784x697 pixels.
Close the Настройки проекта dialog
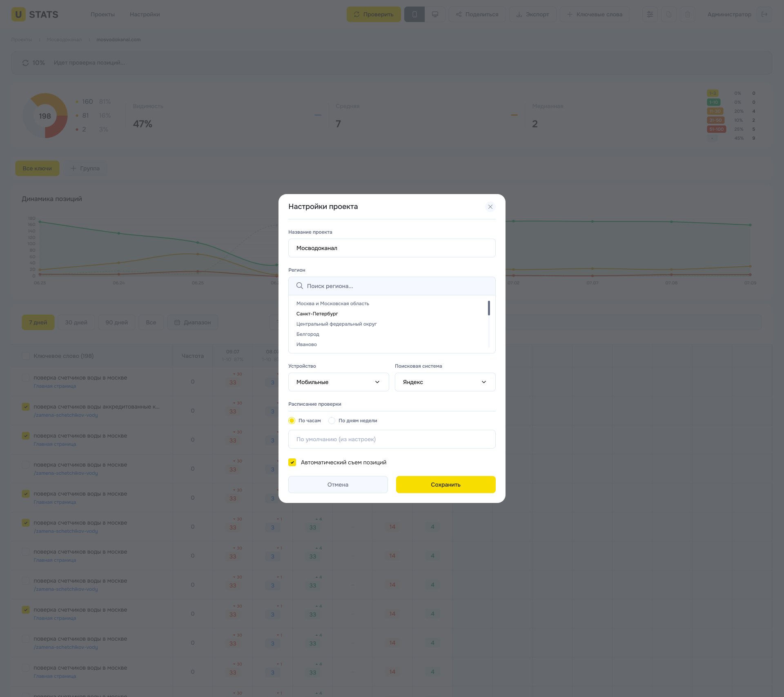(490, 207)
